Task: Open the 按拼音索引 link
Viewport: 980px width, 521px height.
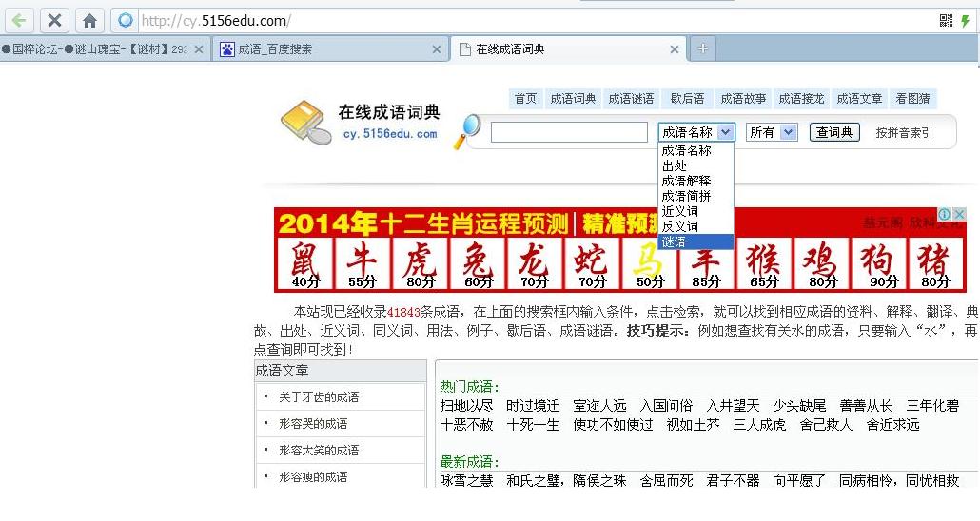Action: (904, 132)
